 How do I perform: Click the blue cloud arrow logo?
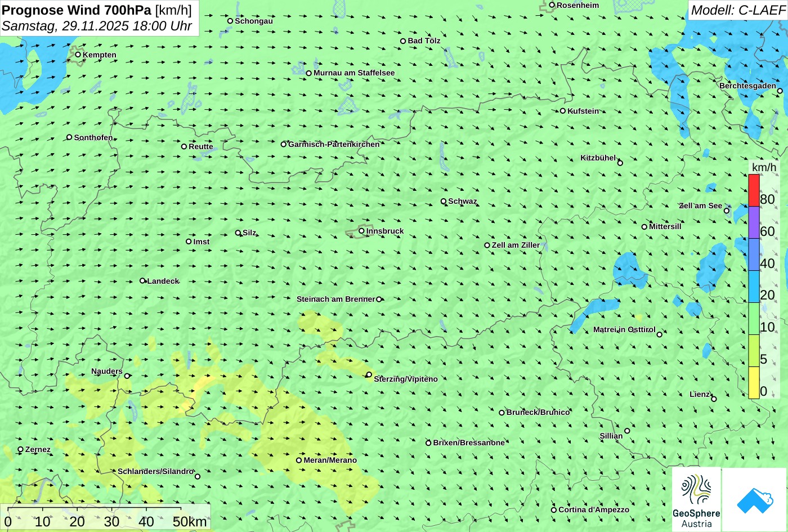tap(755, 499)
